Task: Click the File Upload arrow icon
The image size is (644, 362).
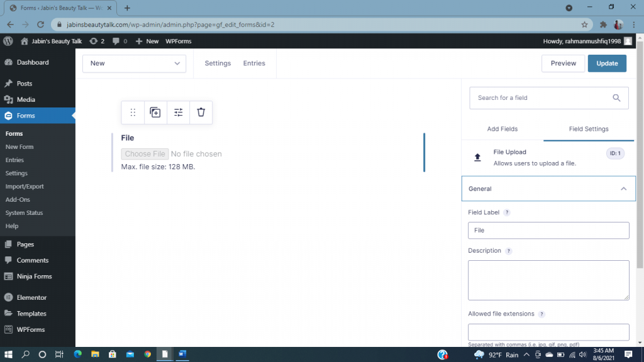Action: [x=477, y=157]
